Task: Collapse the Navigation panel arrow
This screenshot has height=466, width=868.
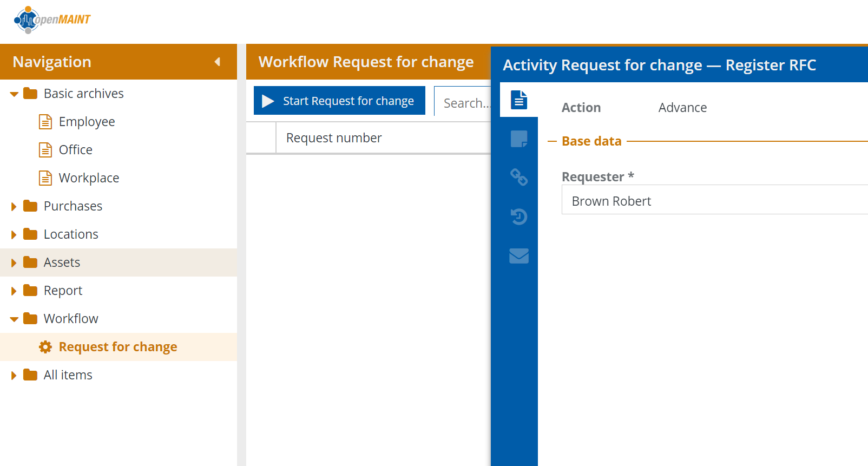Action: coord(218,62)
